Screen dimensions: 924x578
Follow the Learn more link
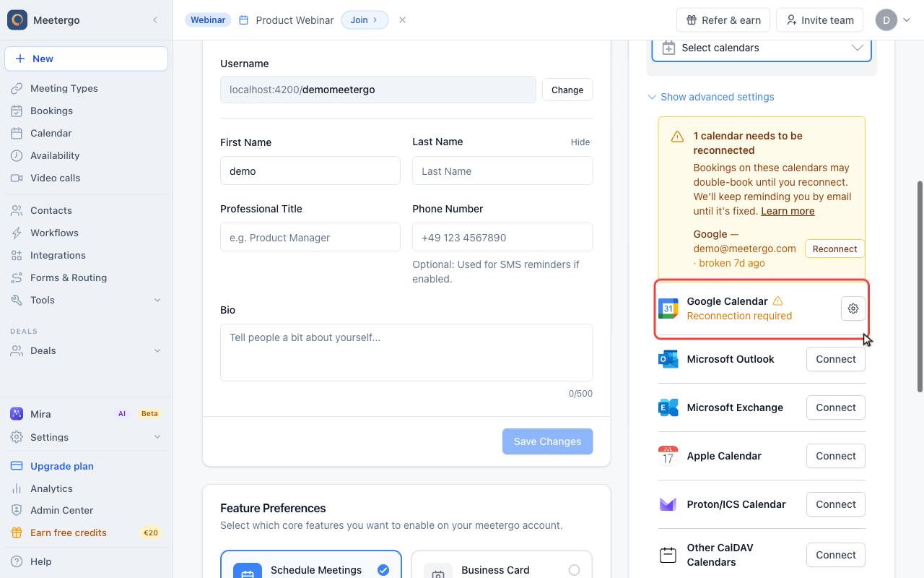788,211
